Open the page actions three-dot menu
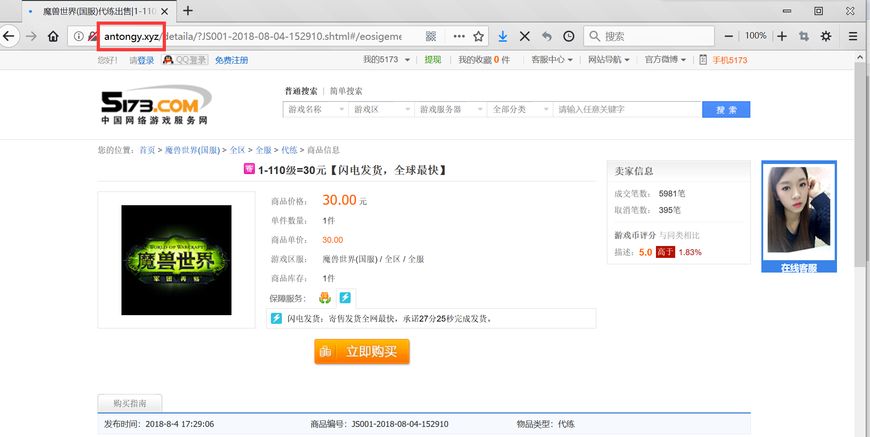The image size is (870, 437). tap(459, 36)
